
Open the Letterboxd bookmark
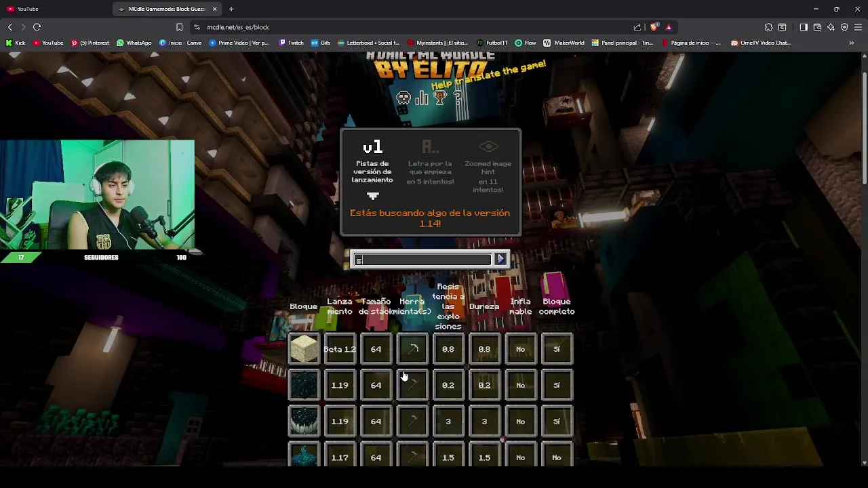point(368,43)
